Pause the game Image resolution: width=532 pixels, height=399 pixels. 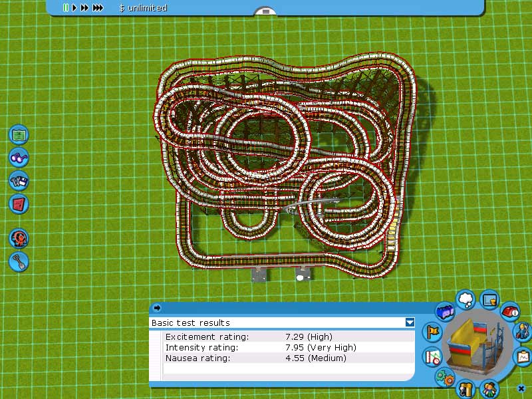(65, 7)
